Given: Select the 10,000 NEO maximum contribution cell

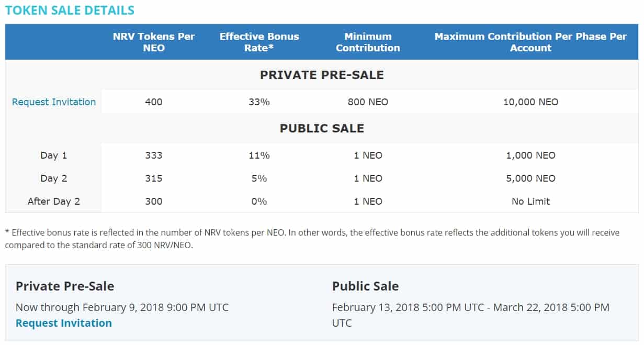Looking at the screenshot, I should [x=530, y=102].
